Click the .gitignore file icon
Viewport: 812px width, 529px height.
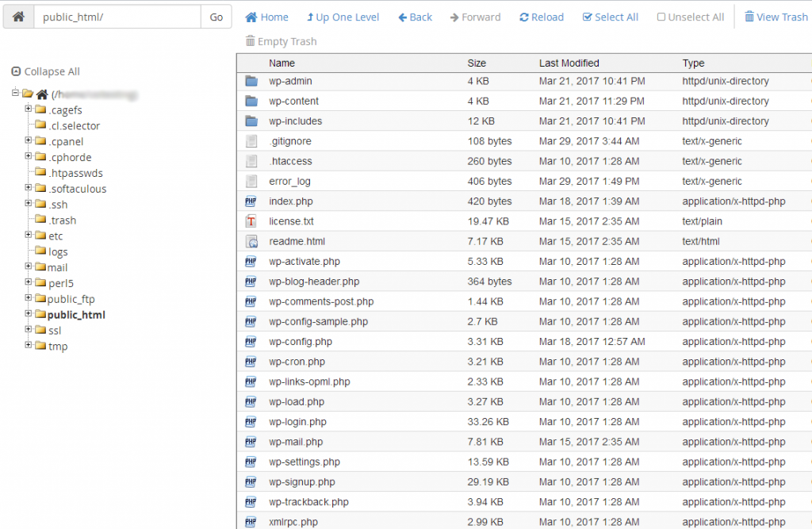(251, 141)
